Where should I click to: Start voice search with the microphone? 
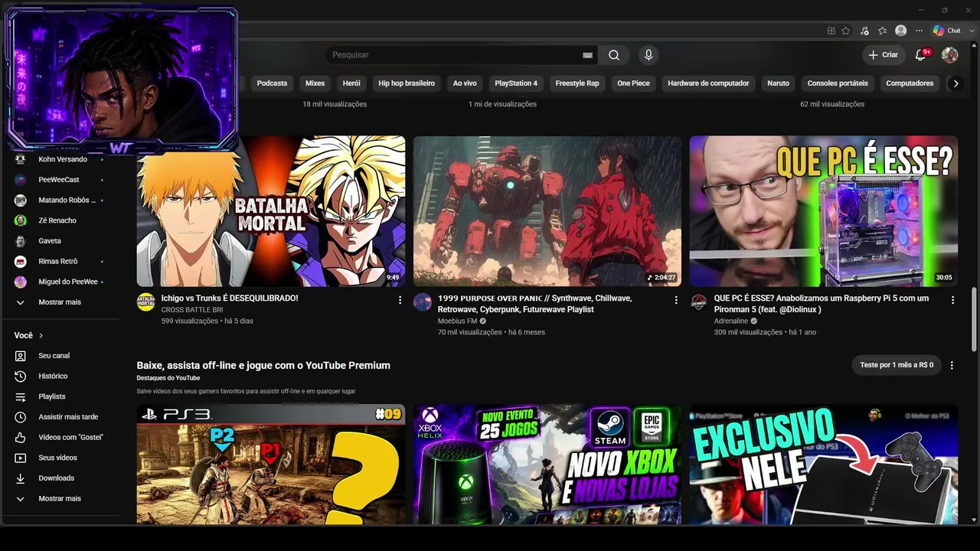(x=648, y=55)
